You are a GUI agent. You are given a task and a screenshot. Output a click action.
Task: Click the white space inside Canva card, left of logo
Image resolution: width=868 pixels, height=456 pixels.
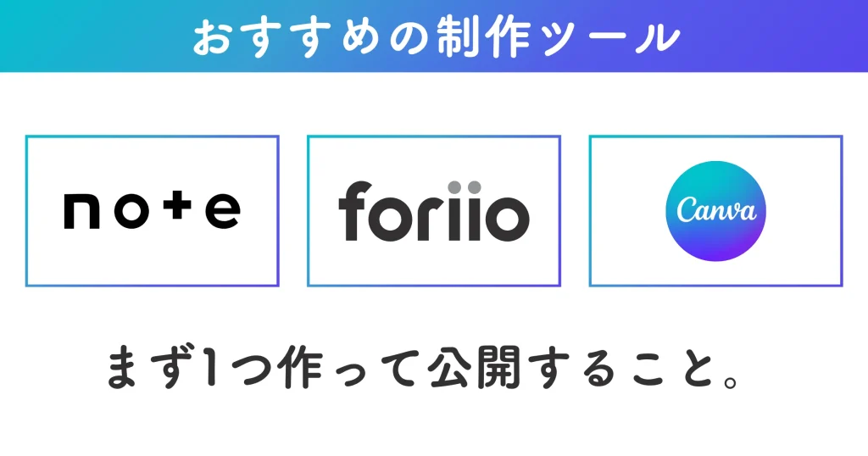tap(627, 211)
